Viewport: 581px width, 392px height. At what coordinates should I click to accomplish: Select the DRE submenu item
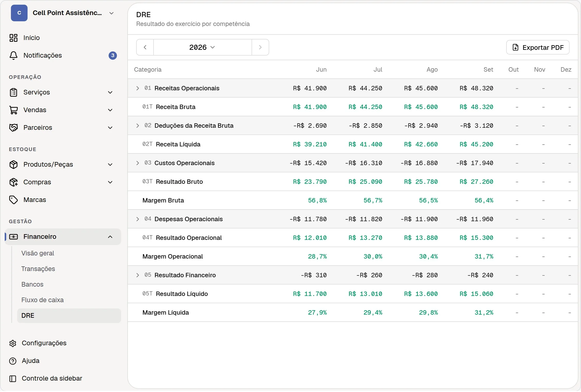pos(69,316)
